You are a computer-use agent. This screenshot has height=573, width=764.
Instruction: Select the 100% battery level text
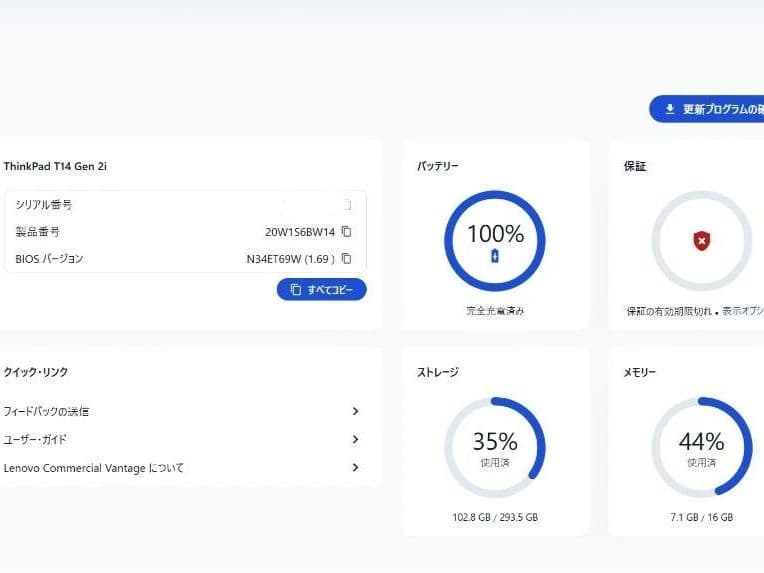click(x=495, y=234)
